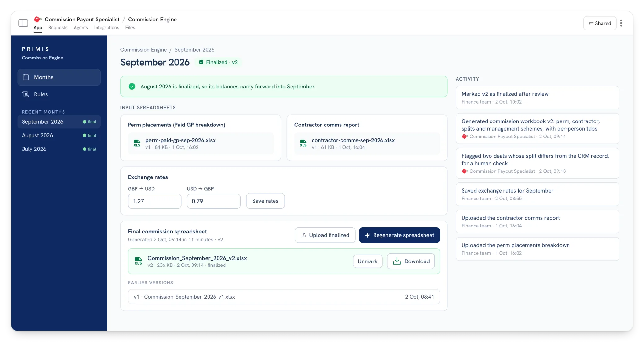Click the perm-paid-gp XLS file icon
This screenshot has width=644, height=342.
tap(137, 143)
